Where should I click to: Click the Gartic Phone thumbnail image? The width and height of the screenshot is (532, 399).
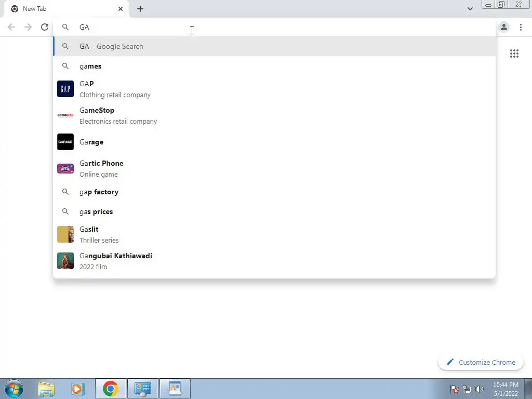[x=65, y=168]
